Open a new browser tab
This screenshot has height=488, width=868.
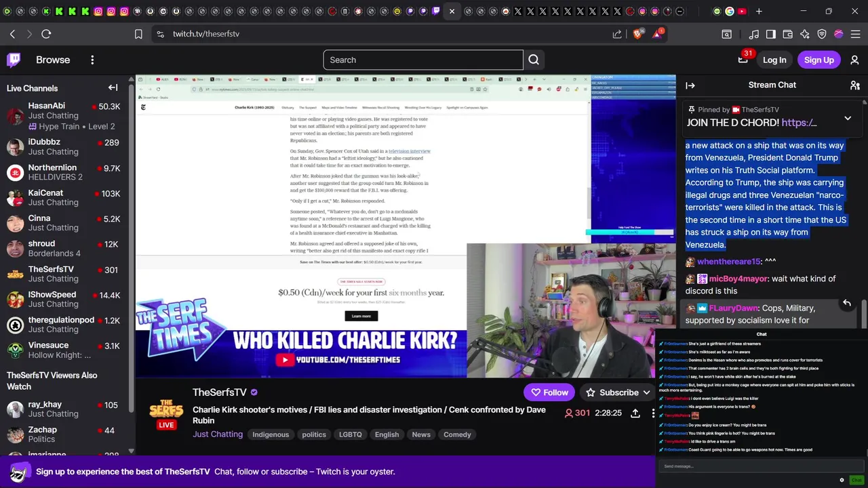[759, 11]
